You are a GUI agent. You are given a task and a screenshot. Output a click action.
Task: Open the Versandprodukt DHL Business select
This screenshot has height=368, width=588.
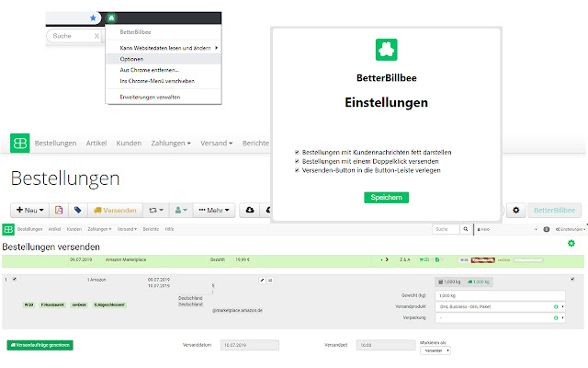(500, 306)
